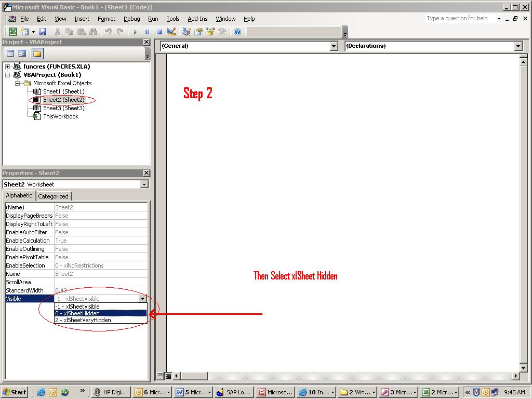Open the HP Digi... taskbar button

click(111, 392)
